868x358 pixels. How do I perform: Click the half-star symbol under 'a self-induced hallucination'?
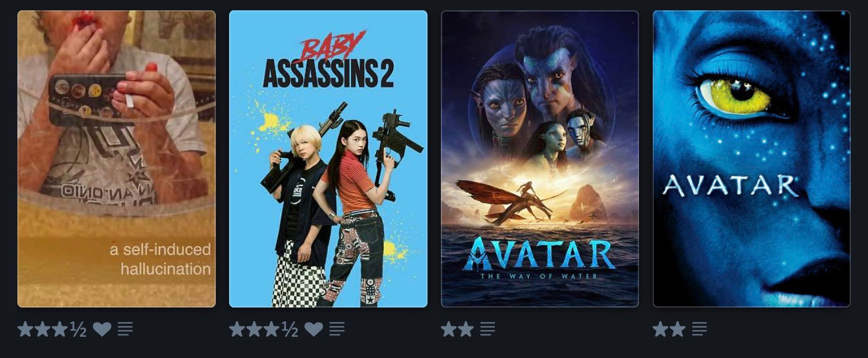78,329
